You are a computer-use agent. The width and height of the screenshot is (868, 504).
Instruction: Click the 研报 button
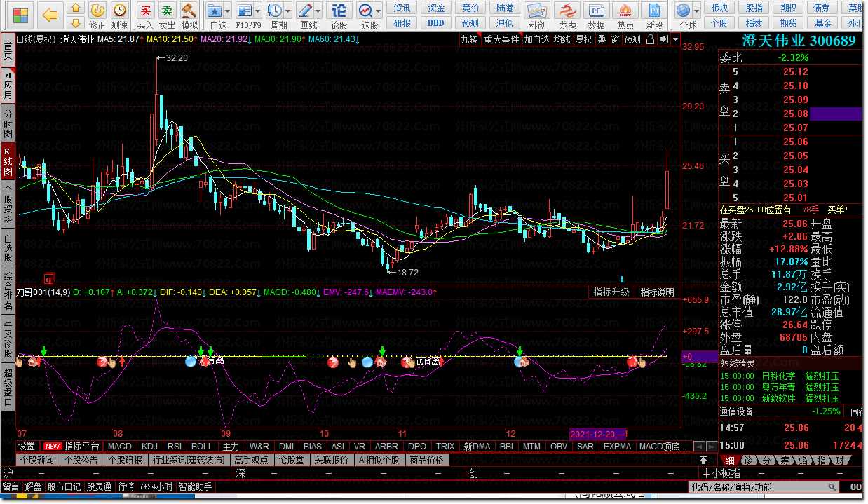[402, 22]
